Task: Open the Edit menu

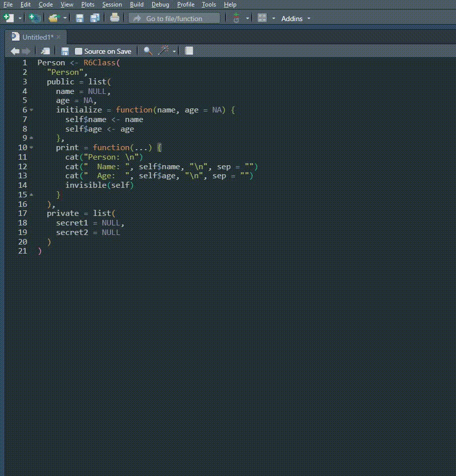Action: pos(26,5)
